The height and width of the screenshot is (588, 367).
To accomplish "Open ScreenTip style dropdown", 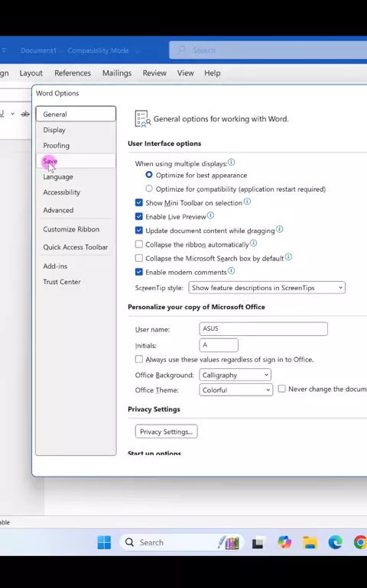I will click(x=267, y=288).
